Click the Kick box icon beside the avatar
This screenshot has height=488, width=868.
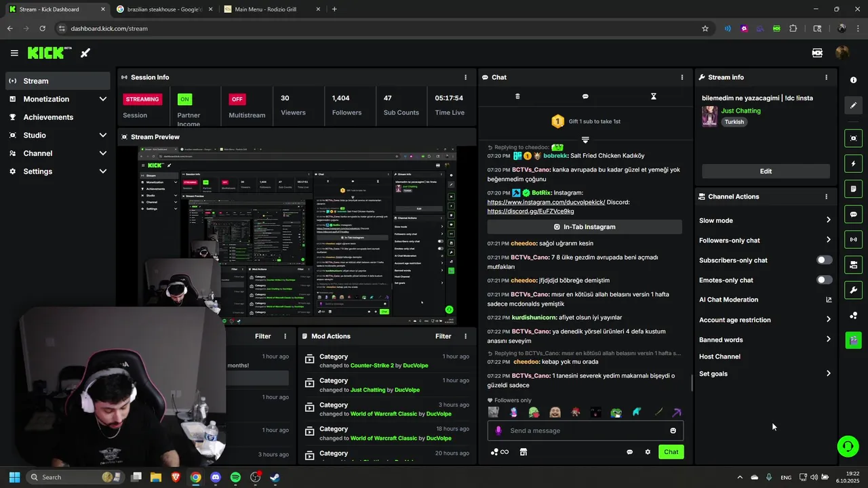click(x=817, y=53)
